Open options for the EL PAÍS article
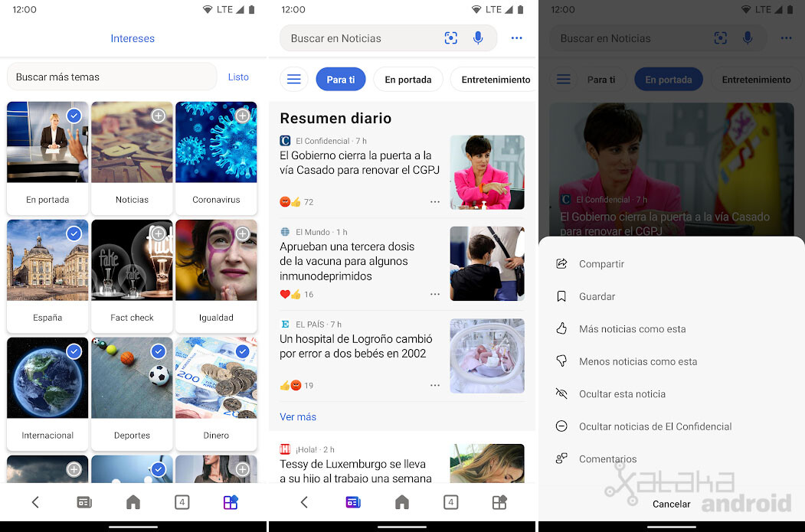The image size is (805, 532). (x=435, y=385)
